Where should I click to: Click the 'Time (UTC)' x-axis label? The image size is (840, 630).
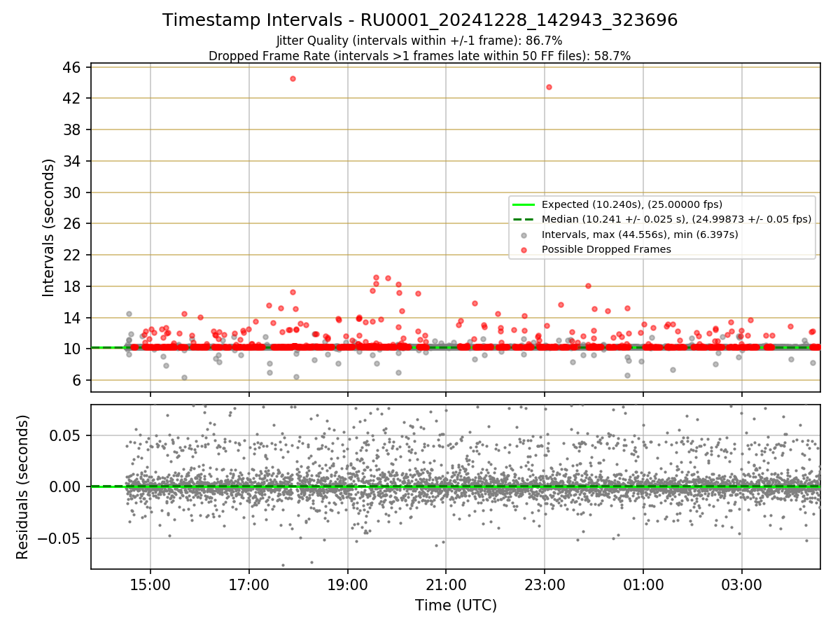pos(456,605)
